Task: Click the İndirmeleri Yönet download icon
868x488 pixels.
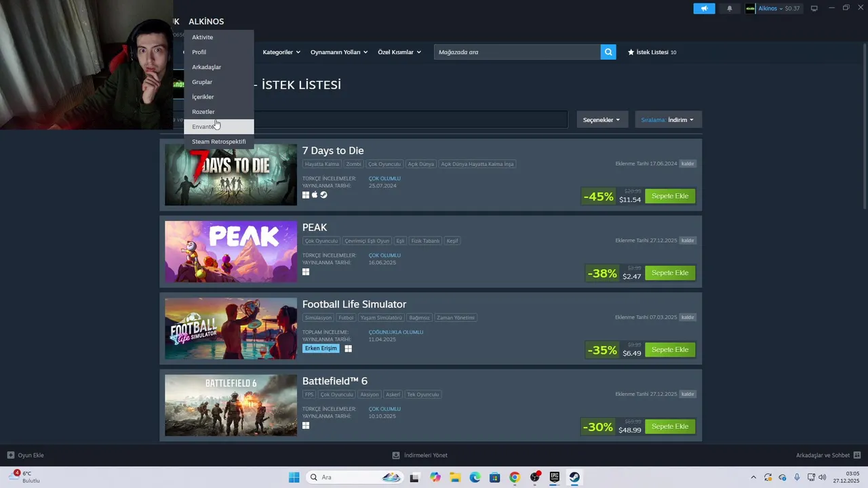Action: (396, 455)
